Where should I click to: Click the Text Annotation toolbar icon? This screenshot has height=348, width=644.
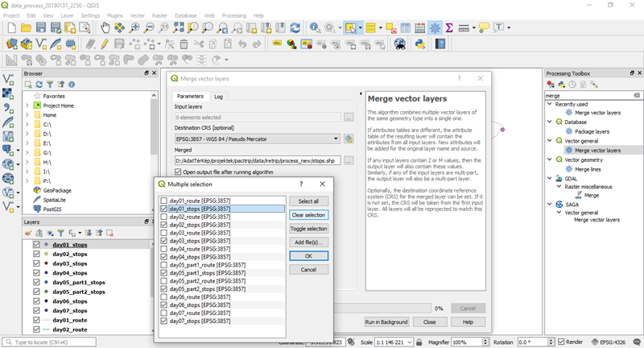point(498,27)
